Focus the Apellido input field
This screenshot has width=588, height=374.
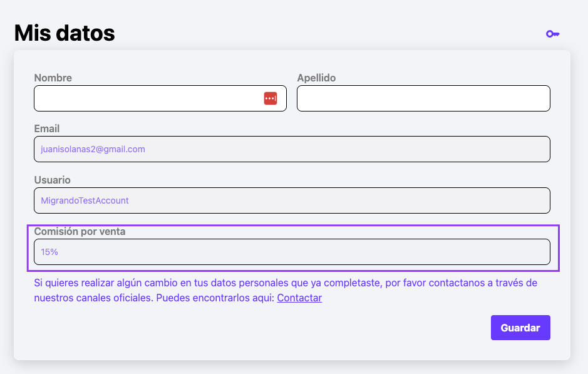[423, 98]
